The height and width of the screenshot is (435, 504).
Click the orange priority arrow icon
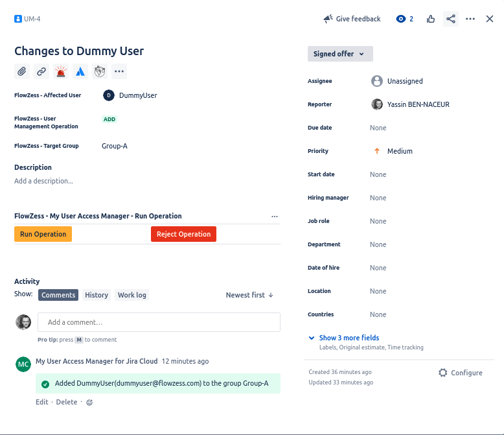pos(377,151)
